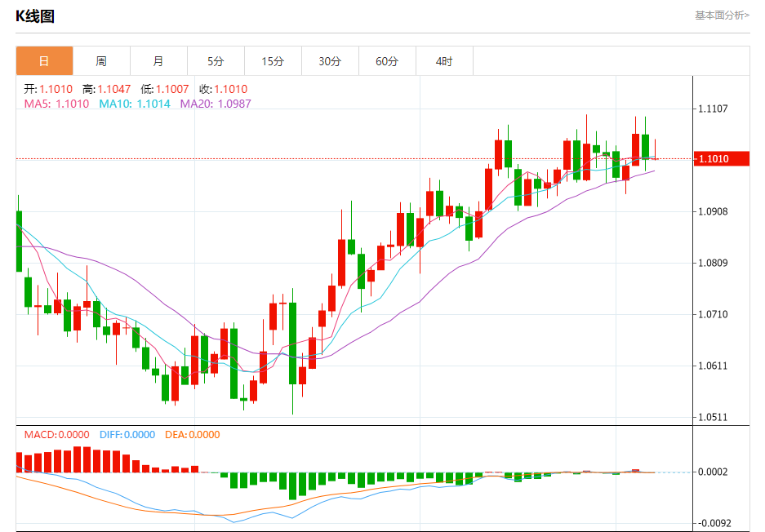Open the 15分 chart tab

coord(273,61)
